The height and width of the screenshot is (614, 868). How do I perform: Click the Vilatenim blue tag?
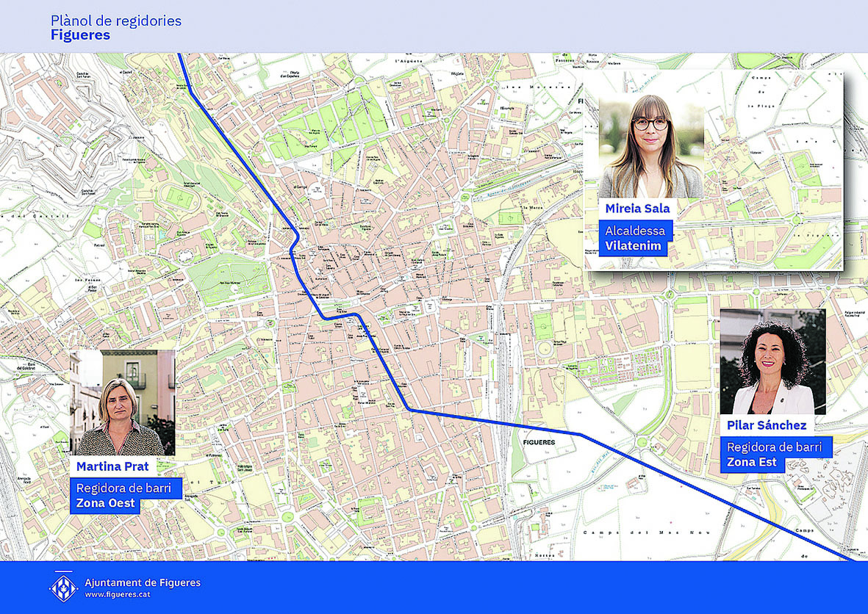point(633,246)
